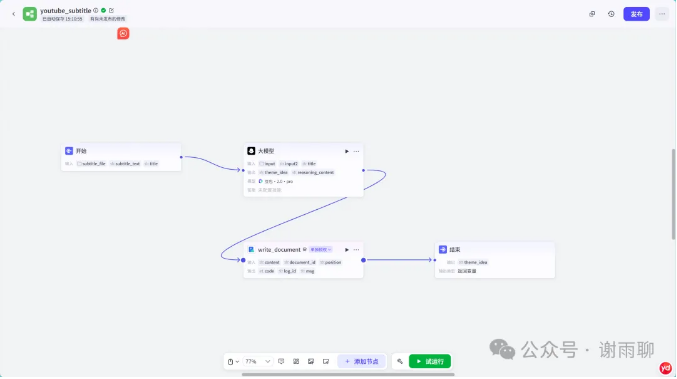Run the 大模型 node with its play icon
Viewport: 677px width, 379px height.
point(347,152)
